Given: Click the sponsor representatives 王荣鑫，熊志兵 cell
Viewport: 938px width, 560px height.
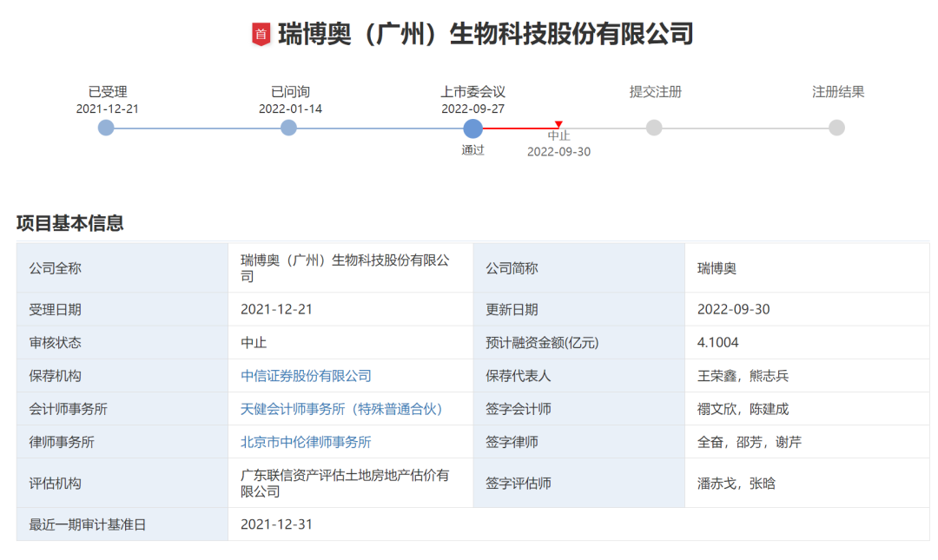Looking at the screenshot, I should [743, 376].
